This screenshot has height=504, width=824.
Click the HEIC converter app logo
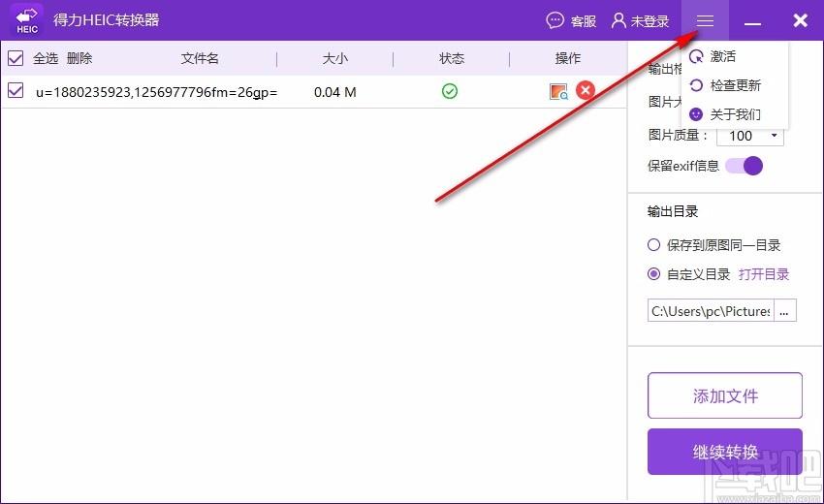(x=26, y=20)
